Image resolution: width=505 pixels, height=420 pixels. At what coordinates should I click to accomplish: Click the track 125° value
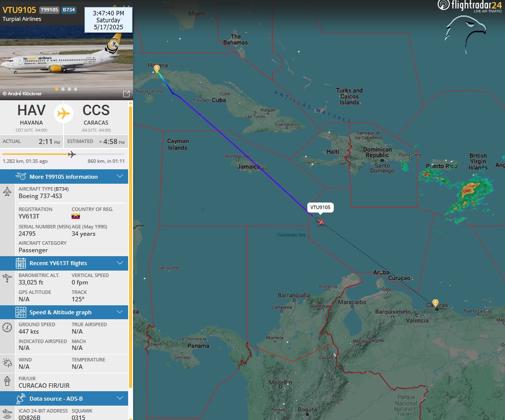click(78, 299)
